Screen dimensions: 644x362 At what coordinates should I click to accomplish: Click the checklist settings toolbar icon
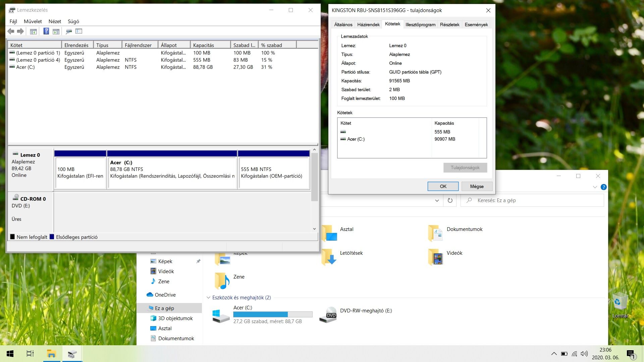[79, 31]
